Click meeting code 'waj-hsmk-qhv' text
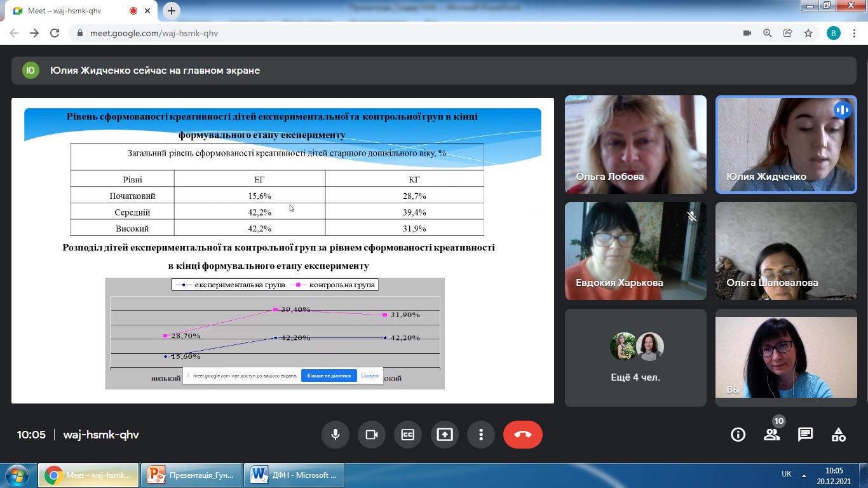Screen dimensions: 868x488 click(101, 435)
